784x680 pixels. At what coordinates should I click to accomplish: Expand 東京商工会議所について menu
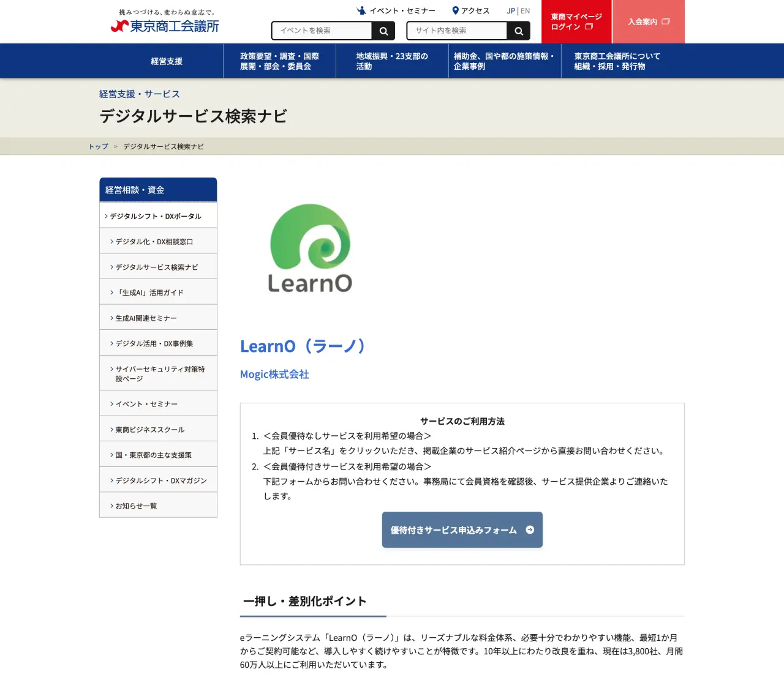617,61
